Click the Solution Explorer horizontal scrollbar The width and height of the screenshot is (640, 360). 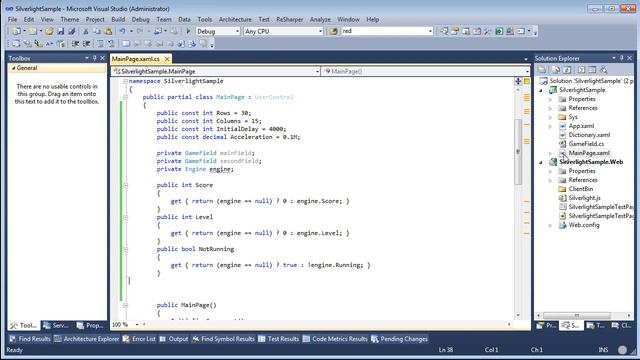tap(577, 315)
